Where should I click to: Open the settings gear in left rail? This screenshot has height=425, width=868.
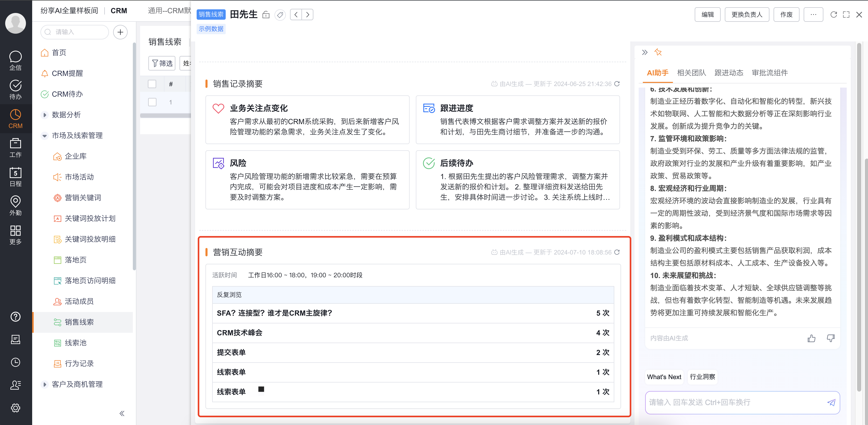pyautogui.click(x=16, y=408)
